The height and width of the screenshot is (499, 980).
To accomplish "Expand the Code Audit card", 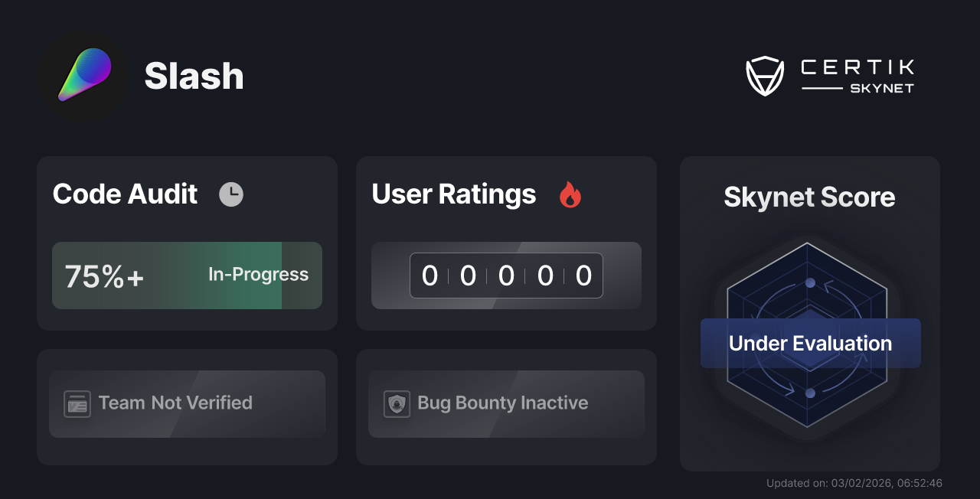I will (187, 243).
